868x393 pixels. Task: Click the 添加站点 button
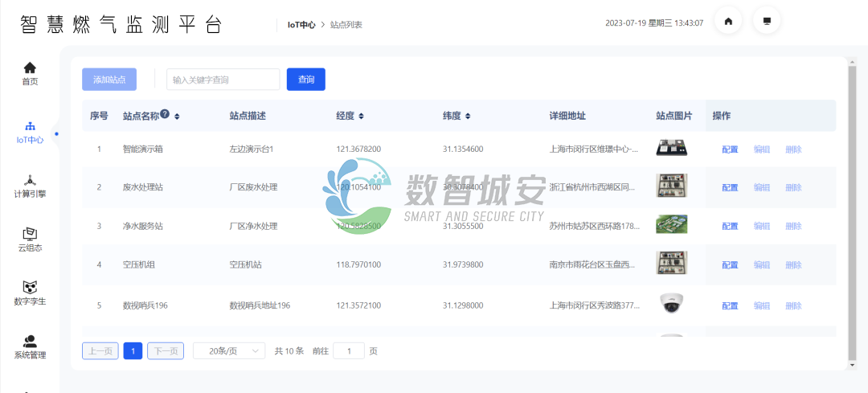[x=109, y=80]
